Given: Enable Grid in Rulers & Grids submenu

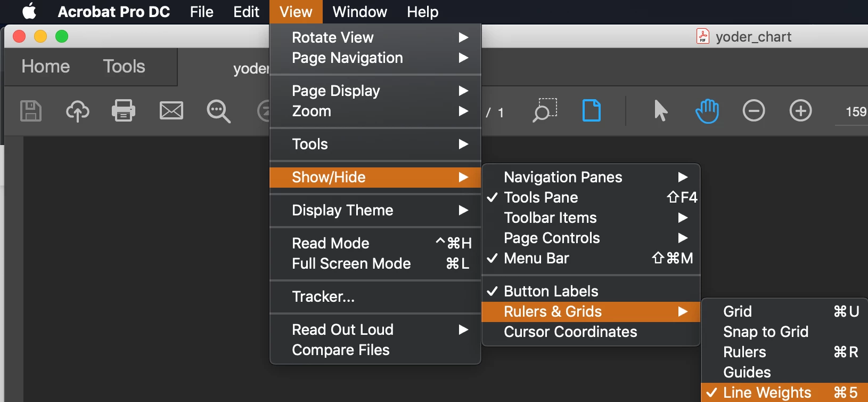Looking at the screenshot, I should [785, 311].
